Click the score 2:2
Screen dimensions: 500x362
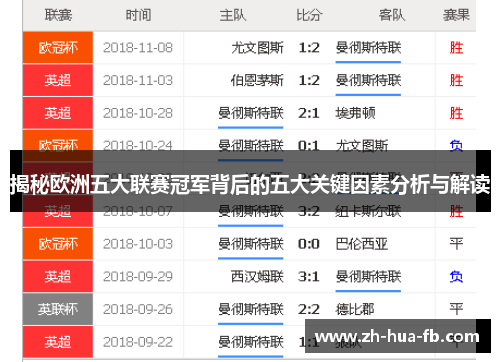point(309,310)
